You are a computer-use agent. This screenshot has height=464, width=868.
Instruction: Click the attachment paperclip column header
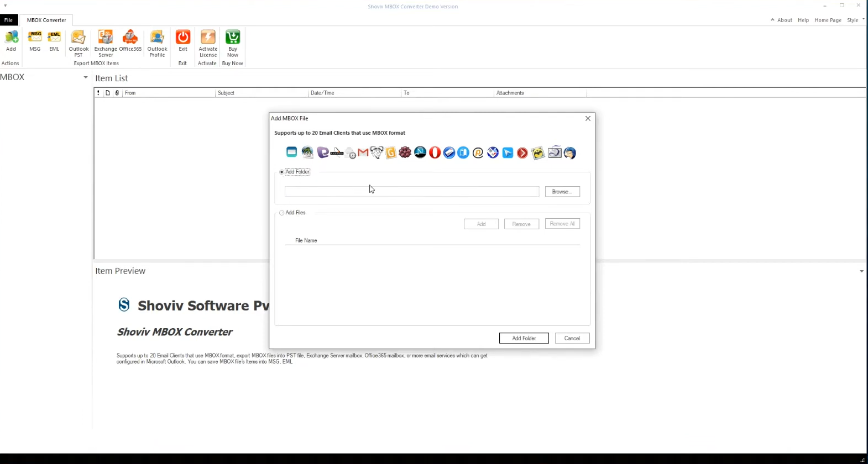point(117,93)
